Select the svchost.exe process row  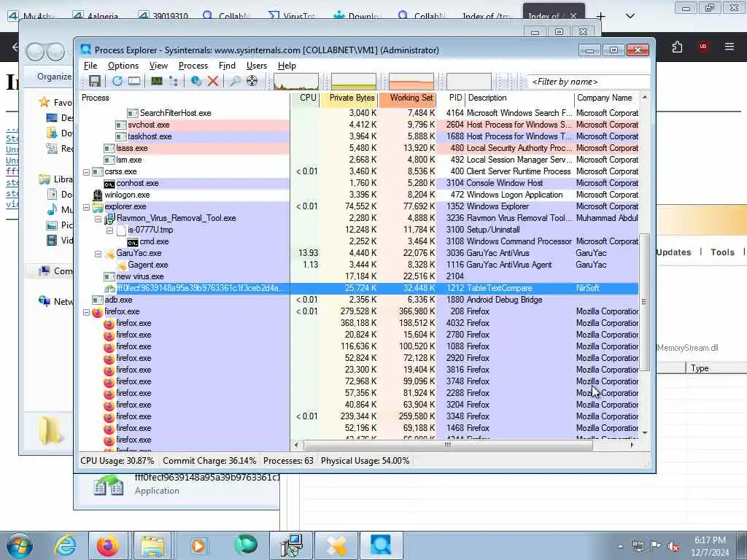(359, 125)
